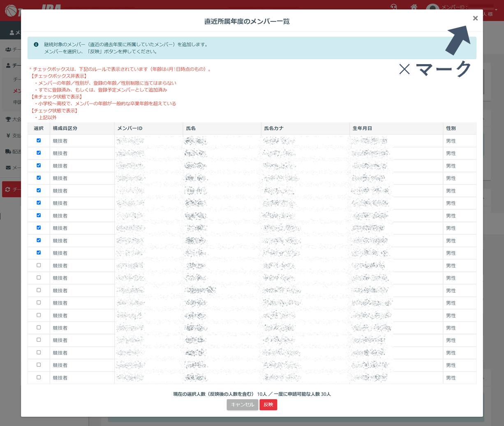Check the first unchecked member checkbox

(x=39, y=265)
